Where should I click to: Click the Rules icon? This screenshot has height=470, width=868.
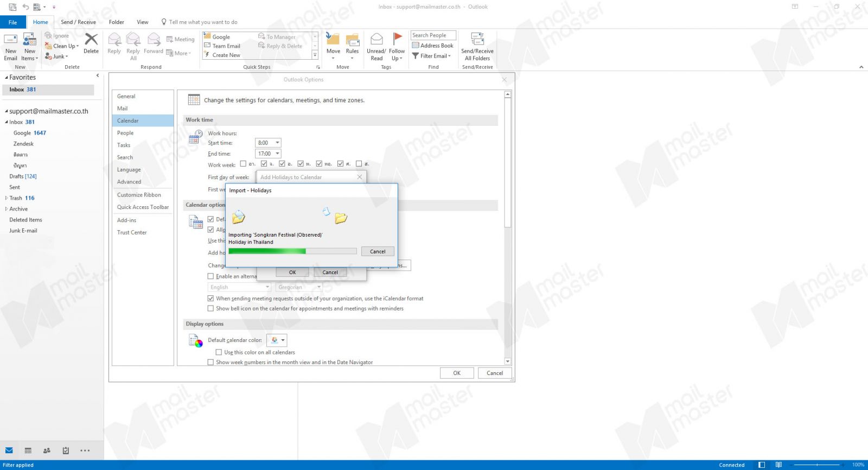tap(353, 39)
